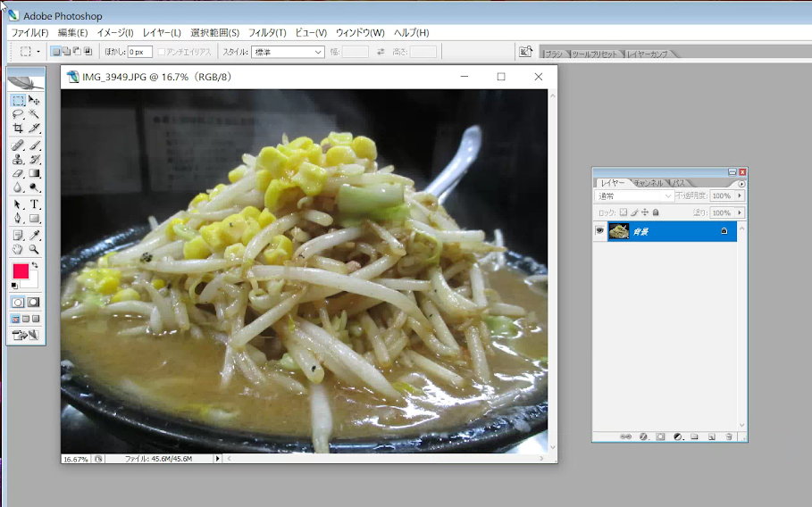Hide the 背景 layer with eye icon
The image size is (812, 507).
(x=599, y=231)
